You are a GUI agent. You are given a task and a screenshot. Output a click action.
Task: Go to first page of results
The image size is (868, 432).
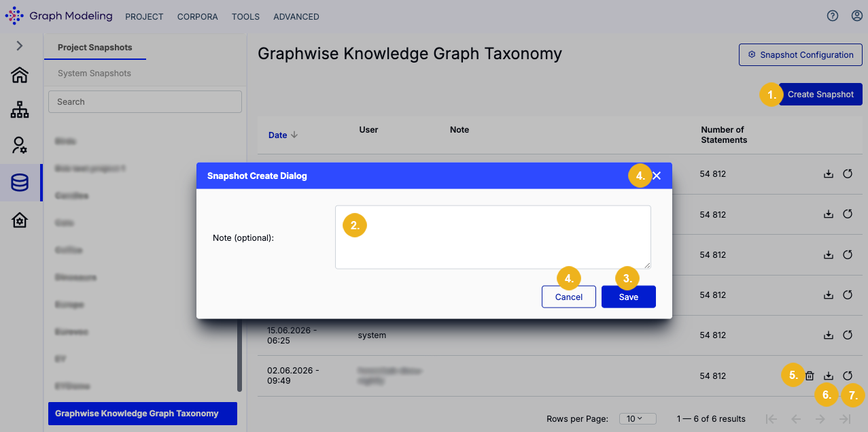pos(771,419)
